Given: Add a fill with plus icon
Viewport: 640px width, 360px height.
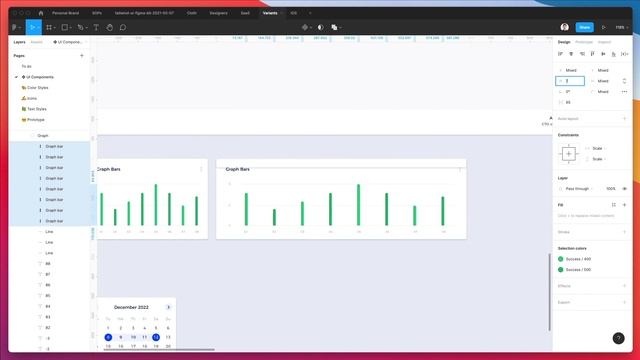Looking at the screenshot, I should coord(624,205).
